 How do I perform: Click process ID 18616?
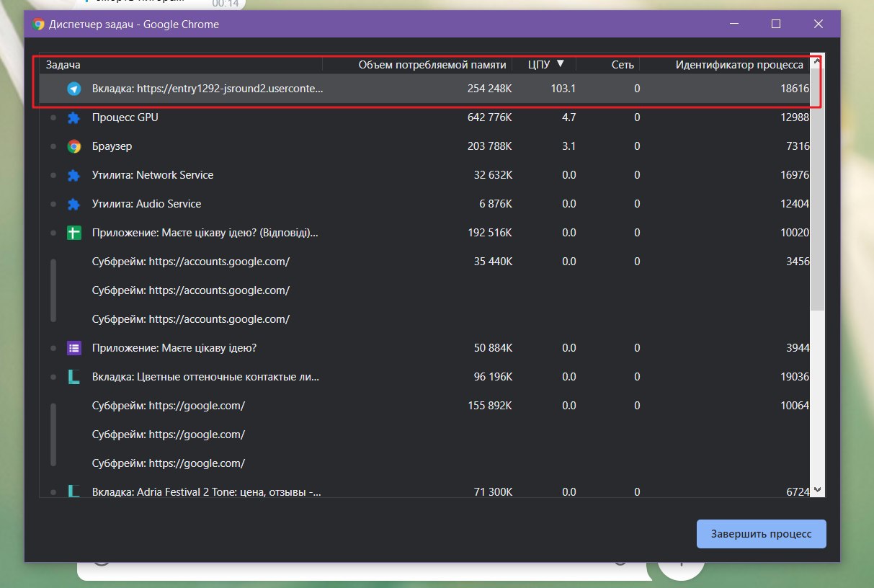[795, 89]
